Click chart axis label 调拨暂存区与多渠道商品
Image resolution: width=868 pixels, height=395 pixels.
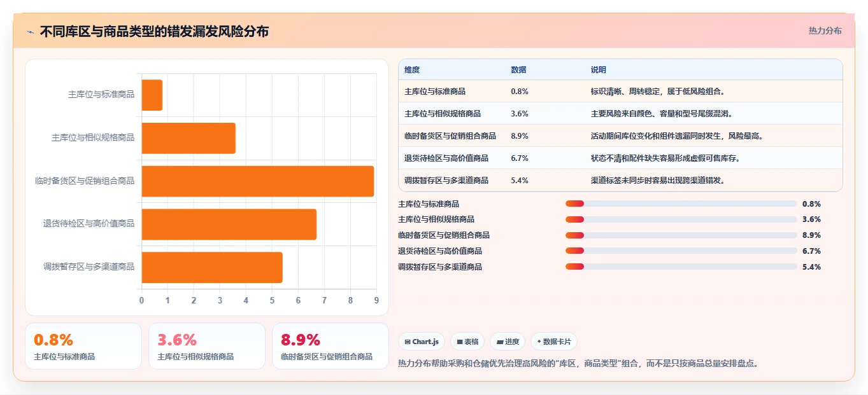coord(89,267)
